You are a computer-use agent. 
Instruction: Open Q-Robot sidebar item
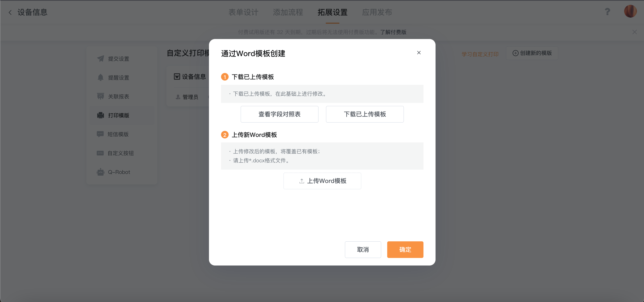tap(122, 172)
